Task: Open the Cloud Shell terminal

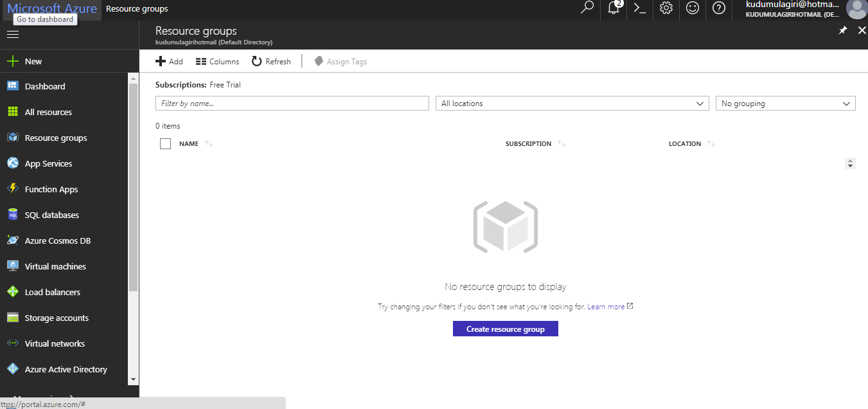Action: click(639, 10)
